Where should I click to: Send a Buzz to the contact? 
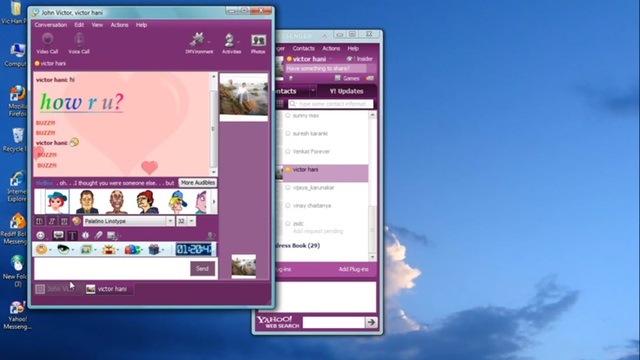(x=85, y=235)
